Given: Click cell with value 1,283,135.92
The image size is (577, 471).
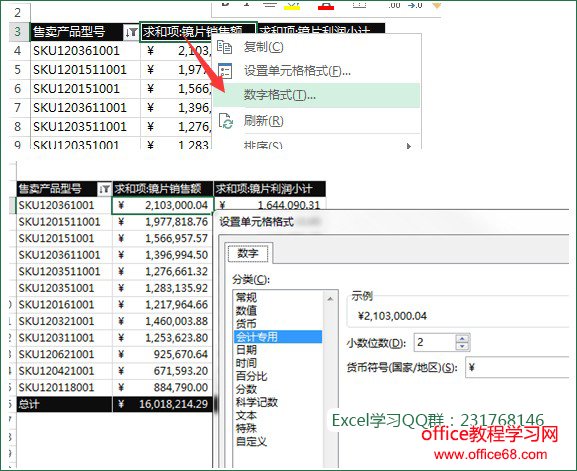Looking at the screenshot, I should click(162, 288).
